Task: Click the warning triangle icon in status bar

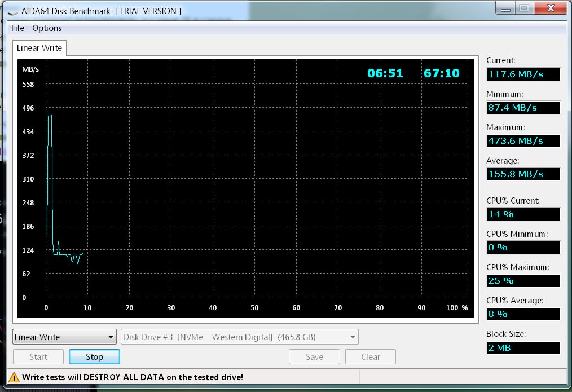Action: pos(14,377)
